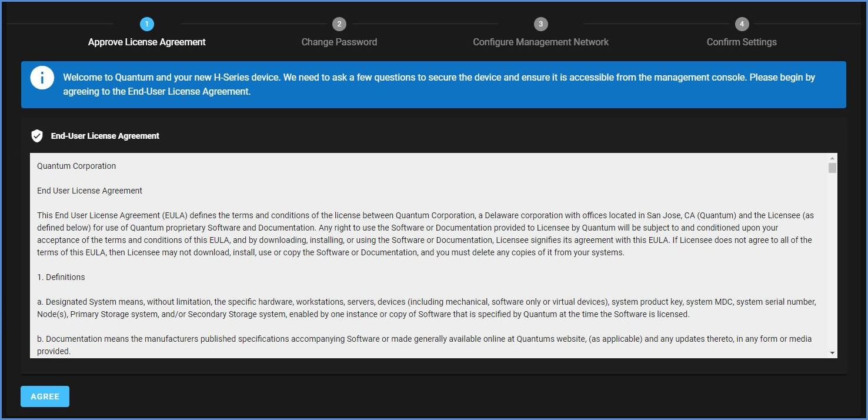Viewport: 868px width, 420px height.
Task: Click the info icon in the welcome banner
Action: (x=42, y=78)
